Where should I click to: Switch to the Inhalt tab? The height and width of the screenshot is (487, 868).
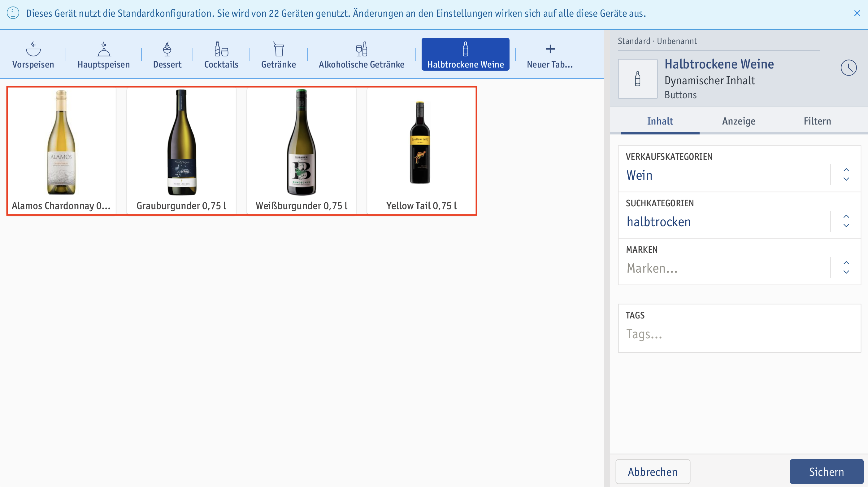[x=660, y=121]
